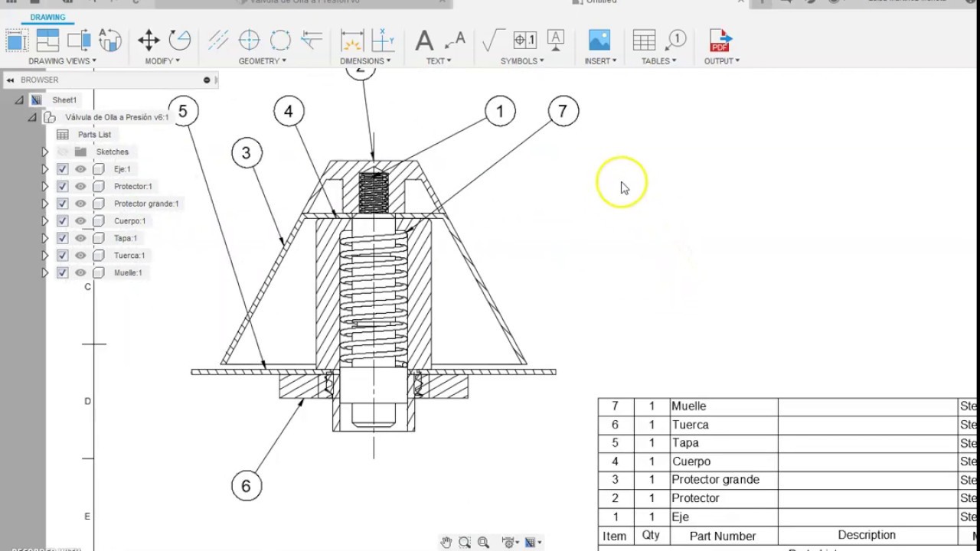Viewport: 980px width, 551px height.
Task: Select the linear Dimension tool
Action: (351, 40)
